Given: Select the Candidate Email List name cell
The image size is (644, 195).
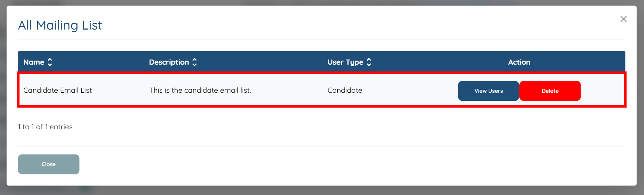Looking at the screenshot, I should (x=58, y=90).
